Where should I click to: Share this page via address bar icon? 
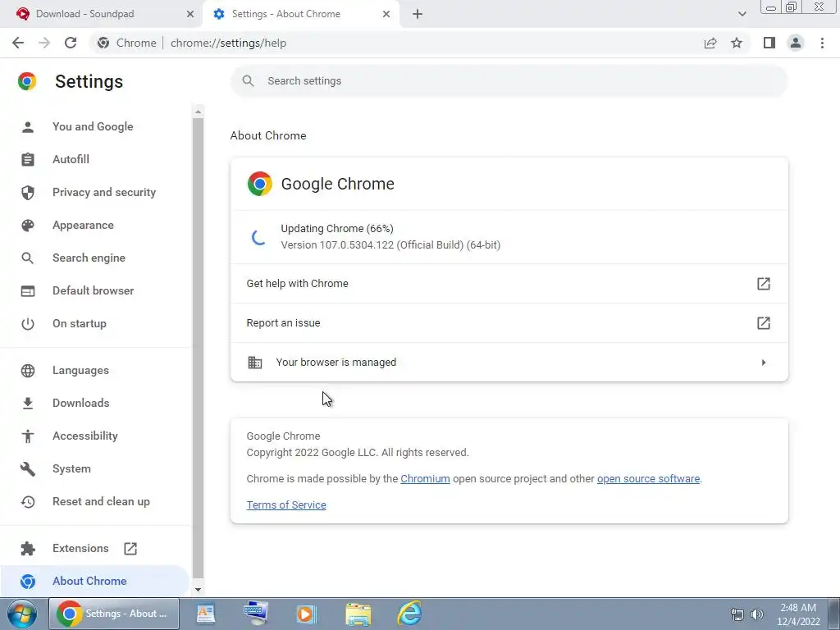710,43
